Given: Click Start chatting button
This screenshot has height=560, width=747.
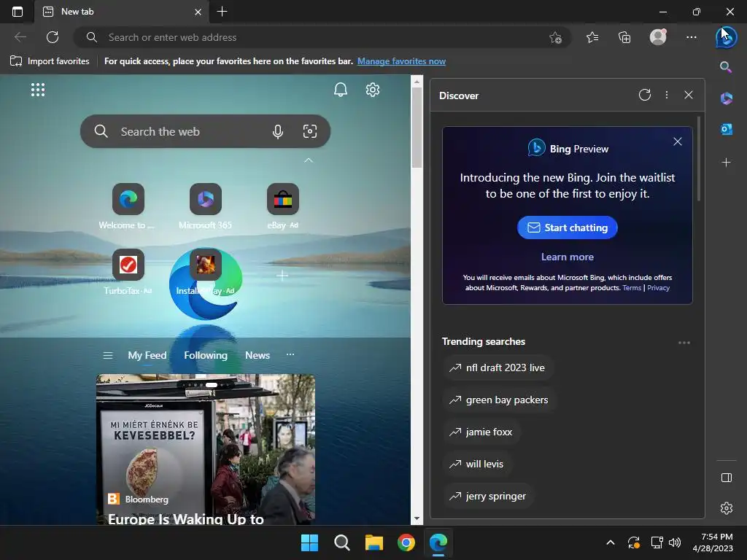Looking at the screenshot, I should (x=568, y=227).
